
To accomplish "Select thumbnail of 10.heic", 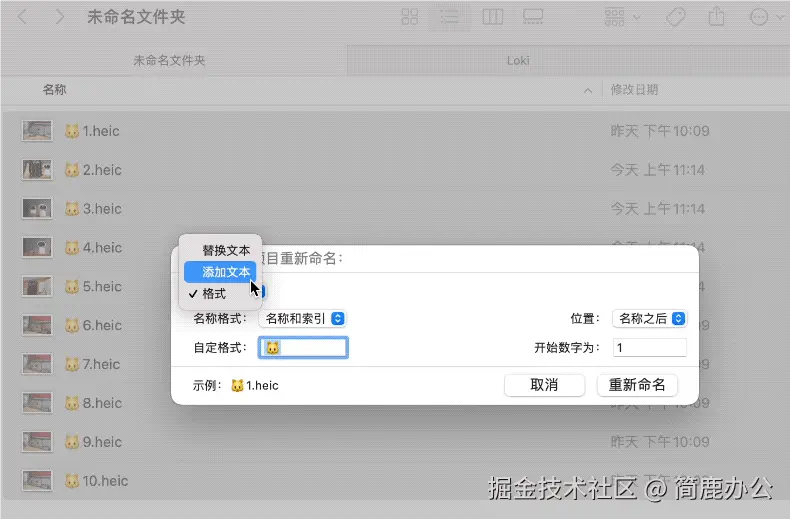I will click(37, 480).
